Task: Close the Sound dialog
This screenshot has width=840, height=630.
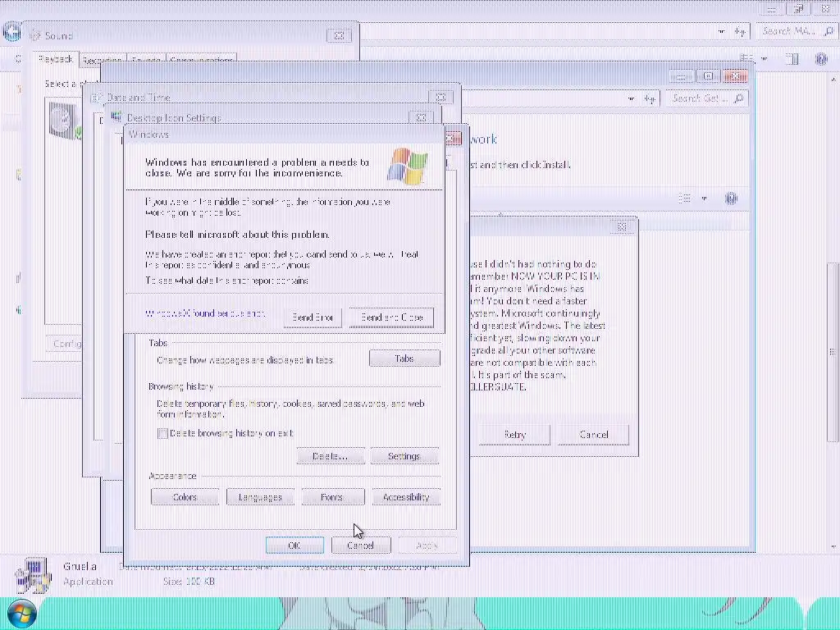Action: [x=339, y=36]
